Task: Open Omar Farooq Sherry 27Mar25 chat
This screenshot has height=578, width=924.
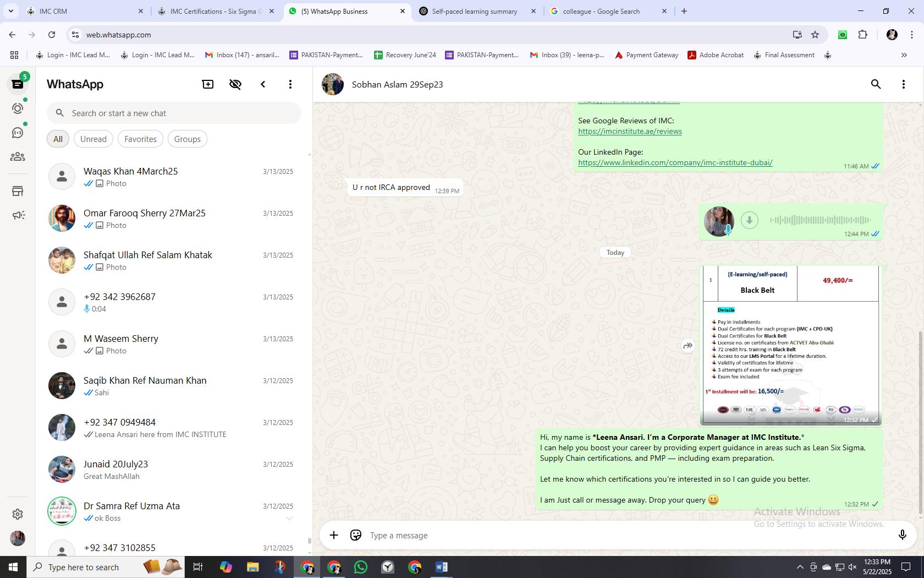Action: click(173, 219)
